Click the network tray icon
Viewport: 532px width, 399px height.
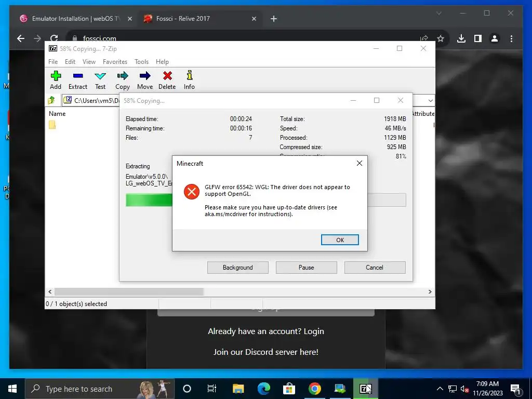453,389
